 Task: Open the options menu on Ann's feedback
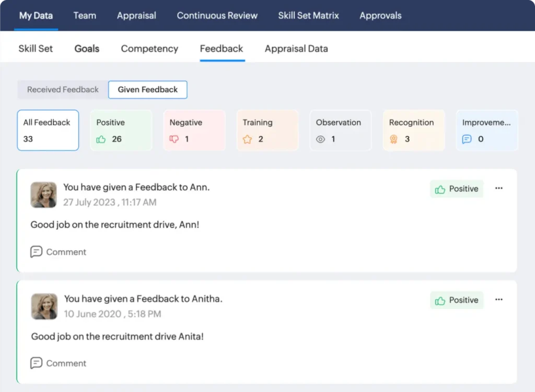(x=499, y=189)
